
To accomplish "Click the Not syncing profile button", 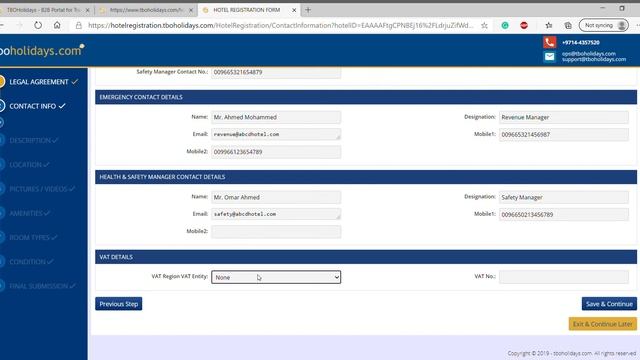I will coord(604,25).
